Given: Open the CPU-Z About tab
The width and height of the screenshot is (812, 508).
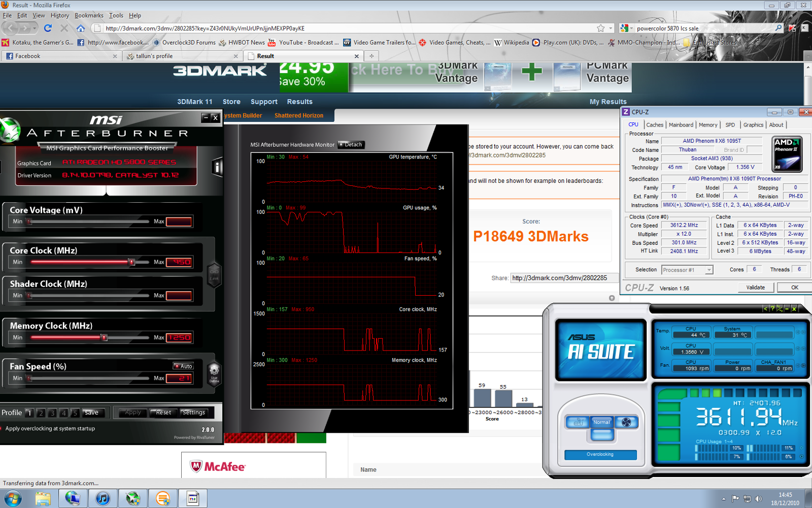Looking at the screenshot, I should (x=776, y=125).
